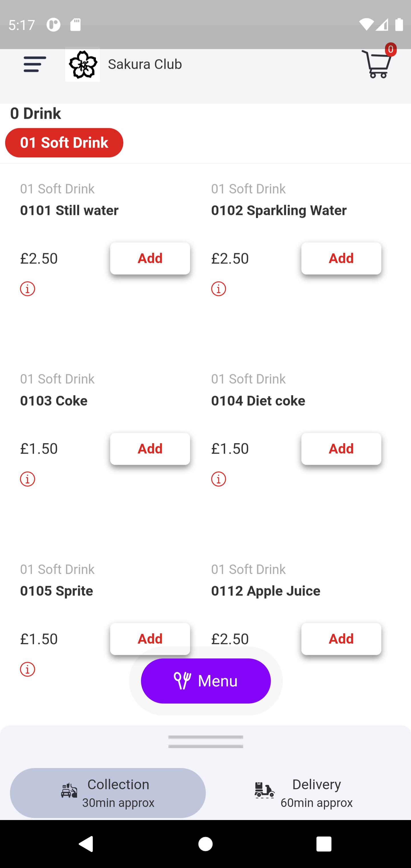Open the shopping cart icon
The image size is (411, 868).
378,63
